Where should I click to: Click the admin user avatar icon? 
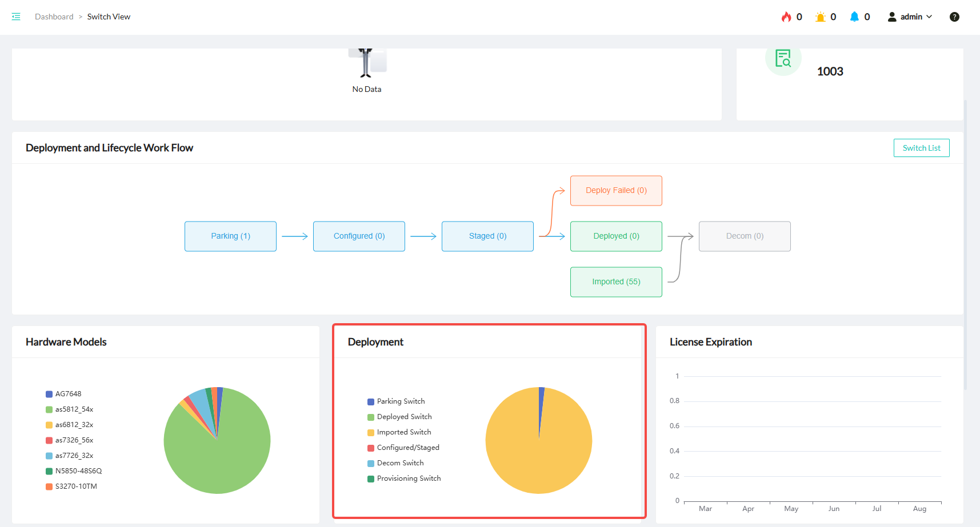(x=892, y=17)
